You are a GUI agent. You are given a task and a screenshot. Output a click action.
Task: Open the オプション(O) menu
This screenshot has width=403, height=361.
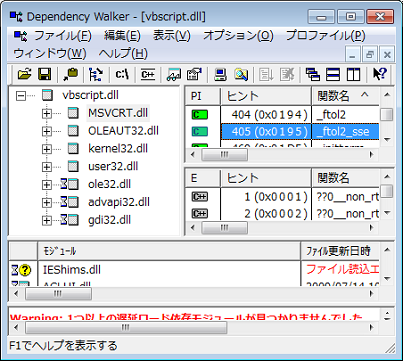[x=238, y=35]
